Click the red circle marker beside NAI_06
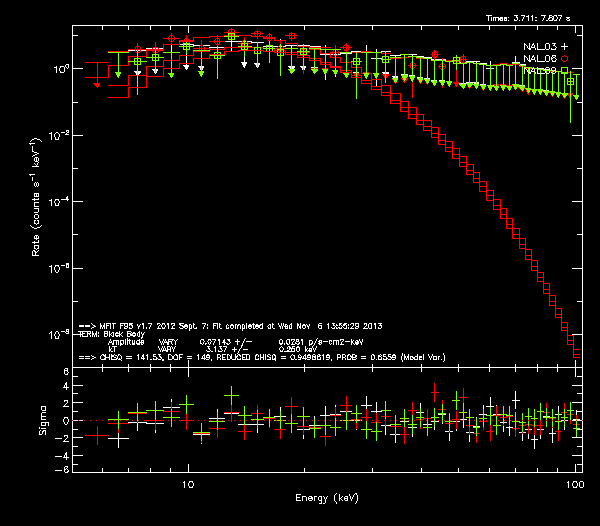The width and height of the screenshot is (600, 526). pyautogui.click(x=564, y=59)
